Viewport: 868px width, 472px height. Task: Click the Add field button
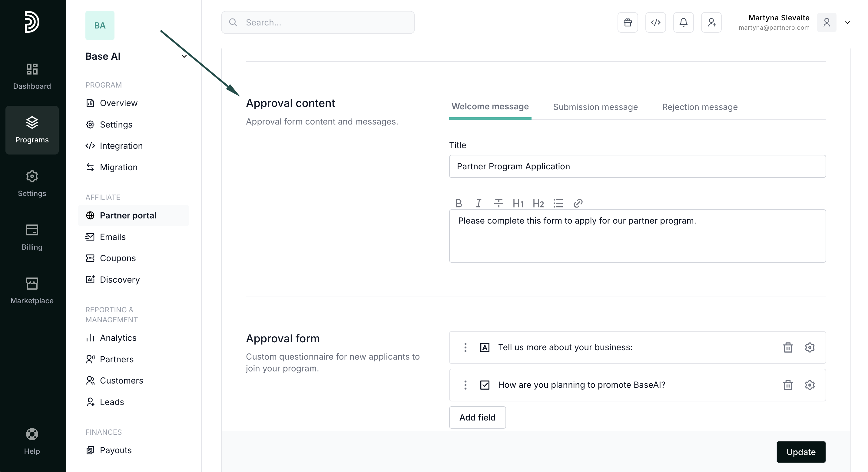477,417
